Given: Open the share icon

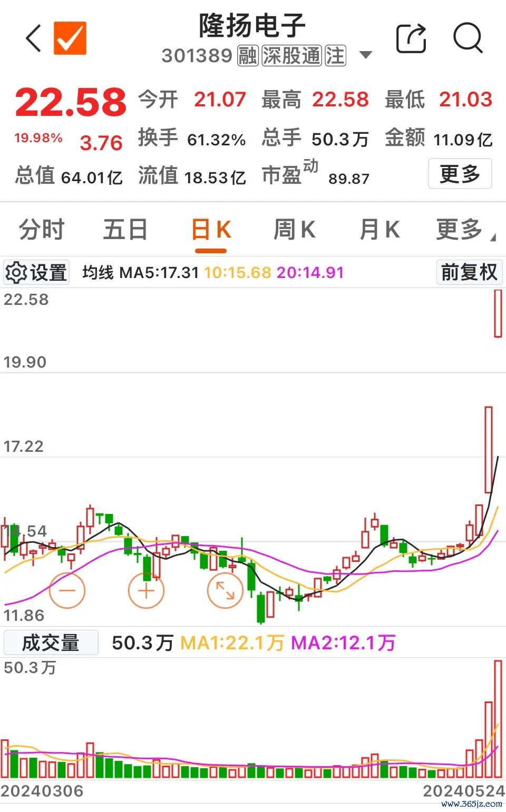Looking at the screenshot, I should pos(411,38).
